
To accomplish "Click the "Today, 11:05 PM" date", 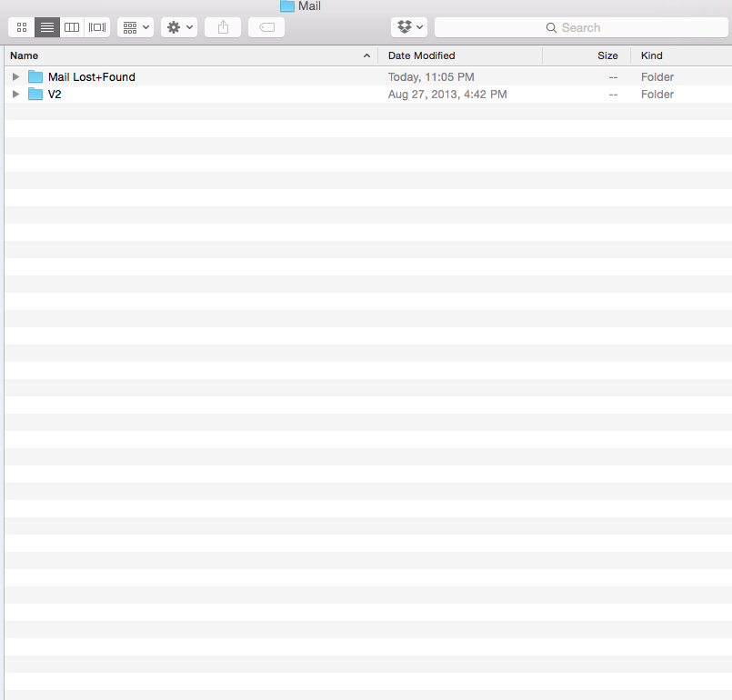I will pyautogui.click(x=431, y=77).
